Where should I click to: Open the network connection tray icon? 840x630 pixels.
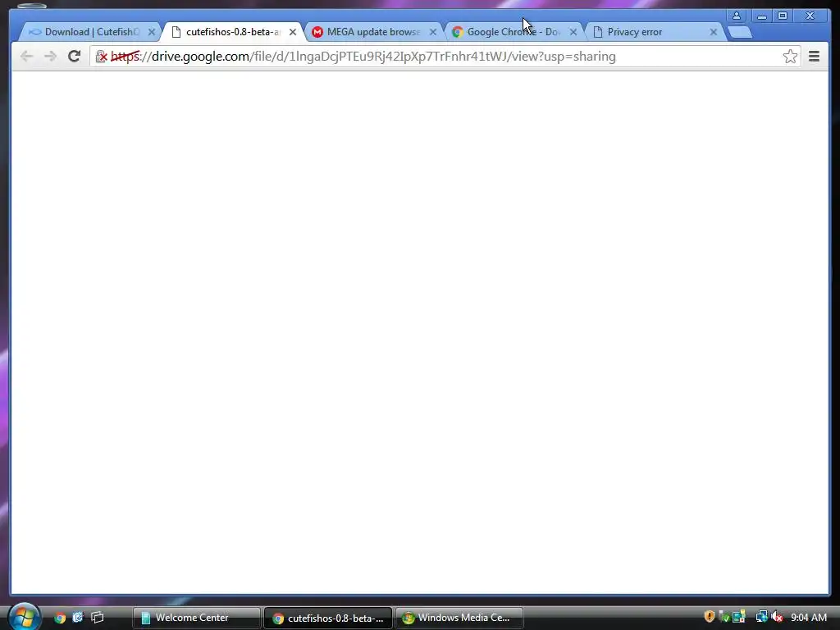761,617
